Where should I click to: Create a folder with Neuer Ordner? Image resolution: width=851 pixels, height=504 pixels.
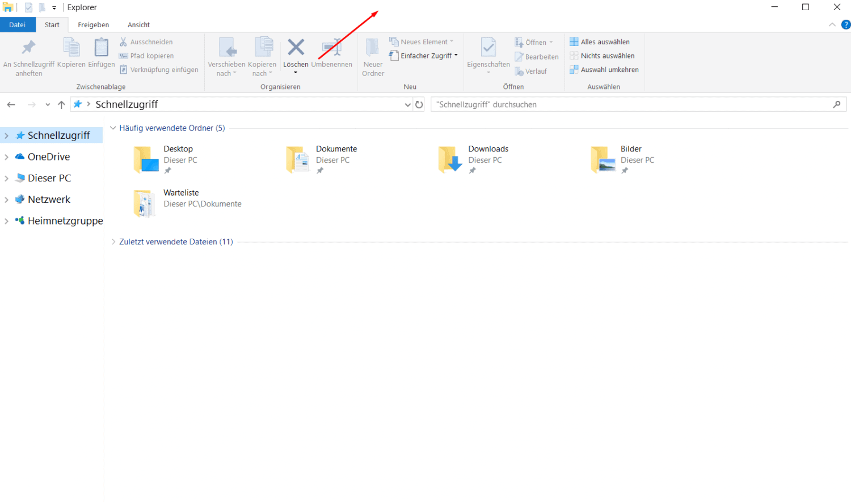click(373, 57)
